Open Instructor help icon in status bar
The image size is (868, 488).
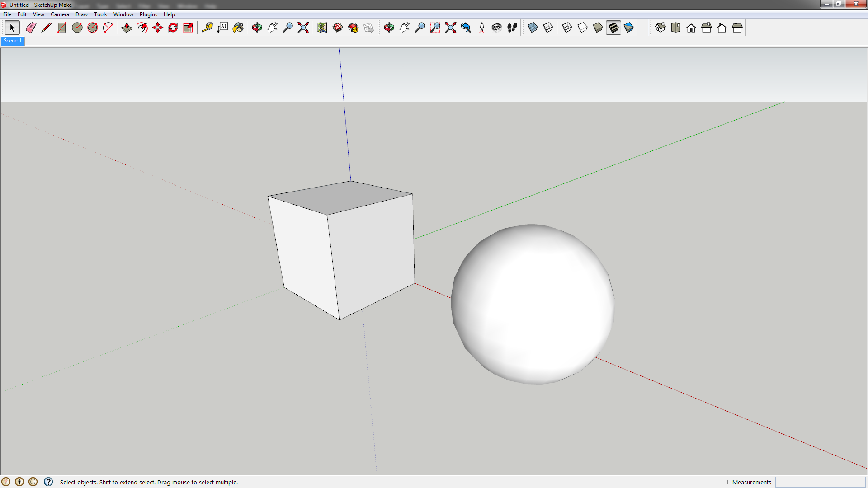[x=48, y=482]
